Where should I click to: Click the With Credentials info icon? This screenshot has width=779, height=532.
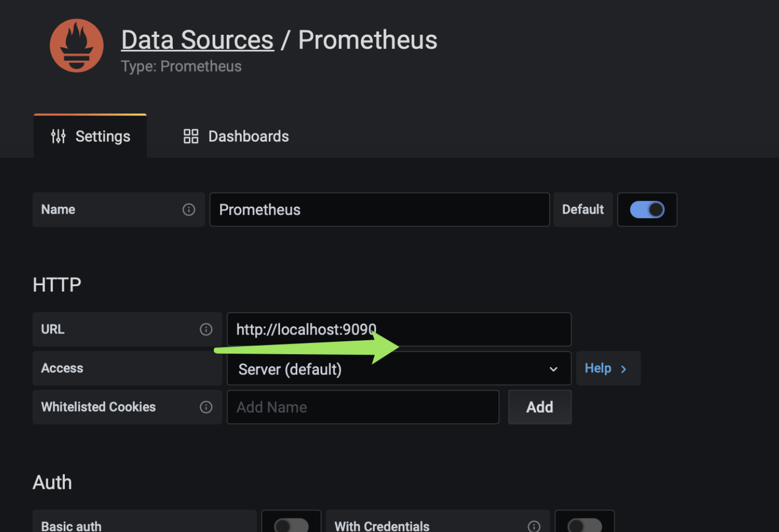pyautogui.click(x=534, y=526)
